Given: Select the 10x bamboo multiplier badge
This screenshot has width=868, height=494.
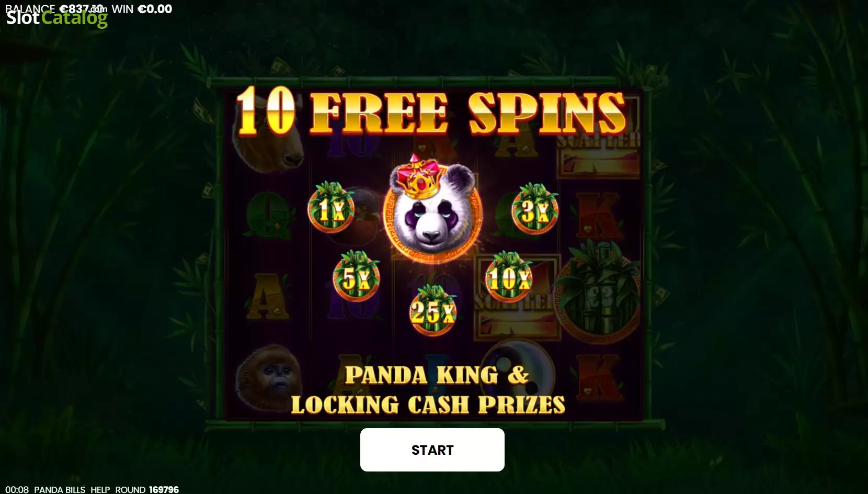Looking at the screenshot, I should 509,276.
